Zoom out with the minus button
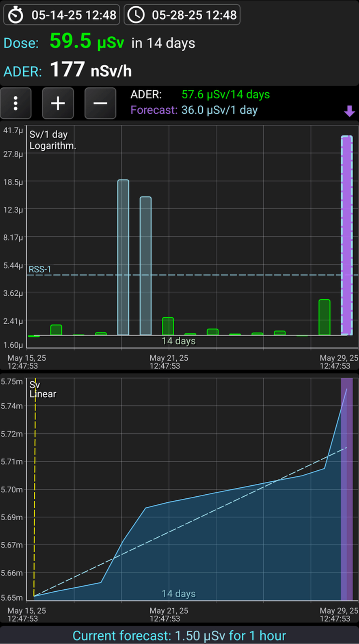 [100, 103]
